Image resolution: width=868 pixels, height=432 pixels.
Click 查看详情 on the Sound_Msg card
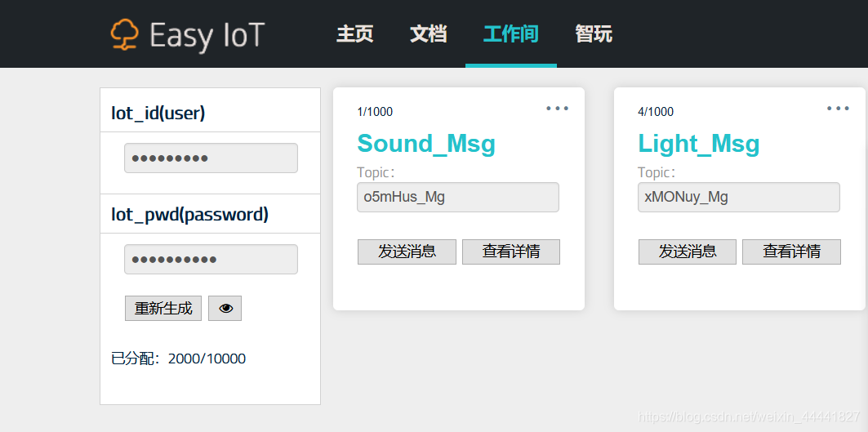[511, 252]
